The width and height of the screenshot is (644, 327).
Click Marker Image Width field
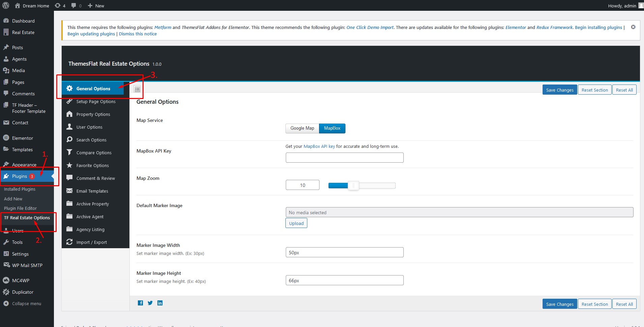[344, 252]
